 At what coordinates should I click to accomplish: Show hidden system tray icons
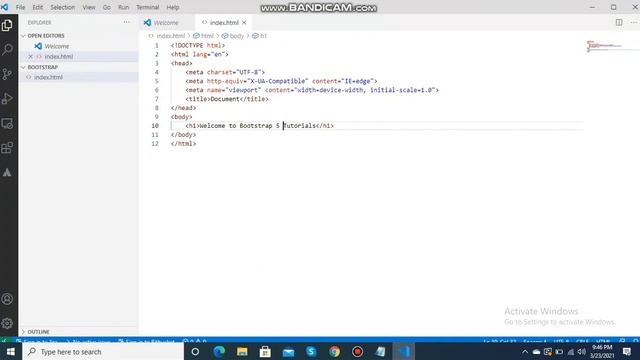(525, 351)
